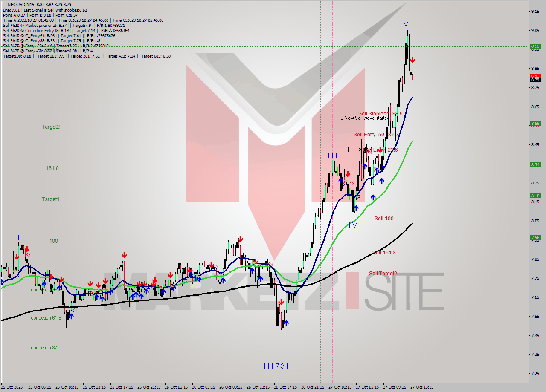Click the green '100' level label
546x392 pixels.
(53, 241)
